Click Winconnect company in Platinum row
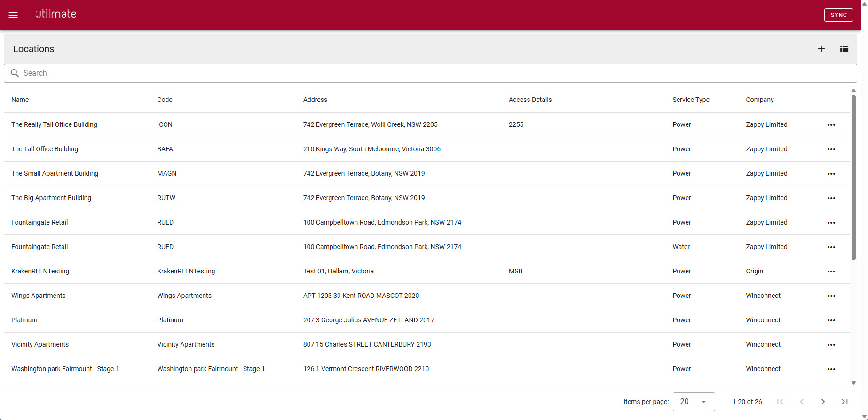The image size is (868, 420). [x=763, y=320]
